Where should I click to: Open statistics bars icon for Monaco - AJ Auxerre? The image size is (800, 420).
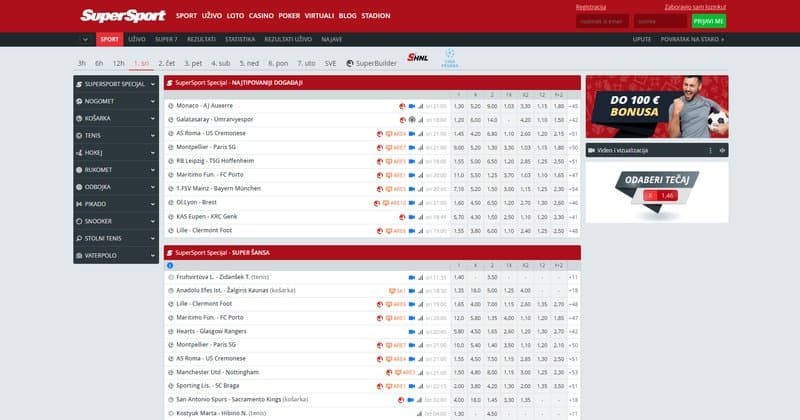(x=420, y=106)
